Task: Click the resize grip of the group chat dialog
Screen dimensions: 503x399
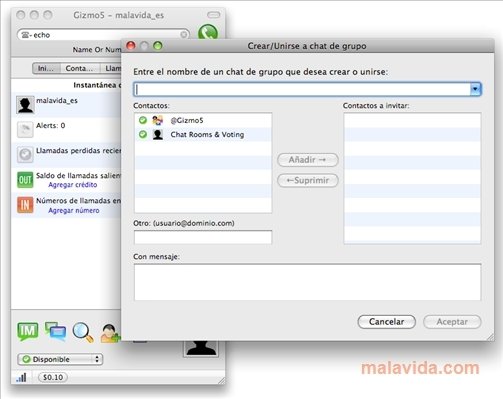Action: pyautogui.click(x=490, y=337)
